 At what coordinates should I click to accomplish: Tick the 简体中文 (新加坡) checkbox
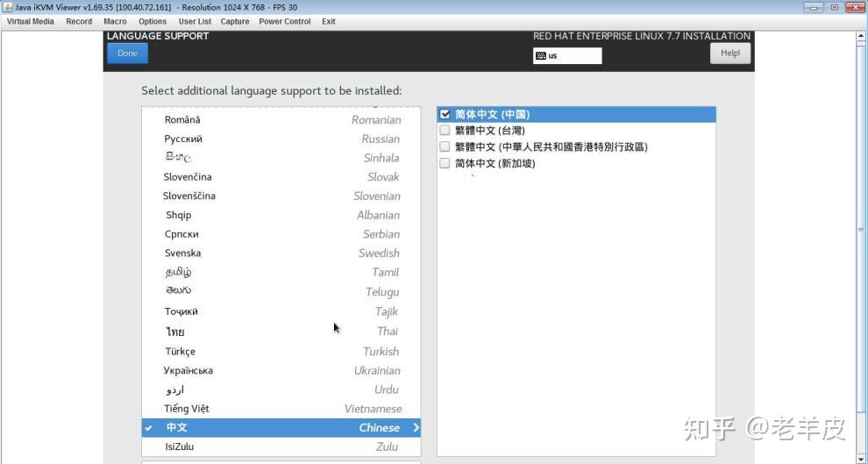[x=445, y=163]
